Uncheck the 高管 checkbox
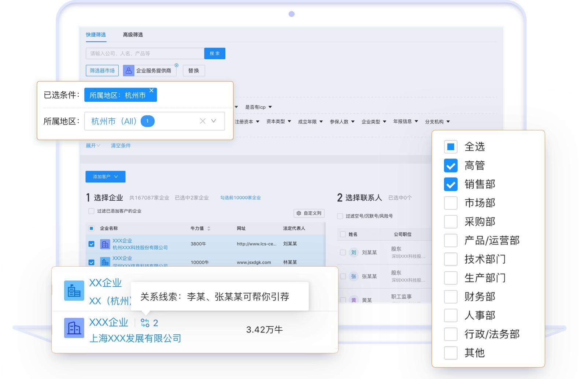The height and width of the screenshot is (379, 588). point(451,166)
